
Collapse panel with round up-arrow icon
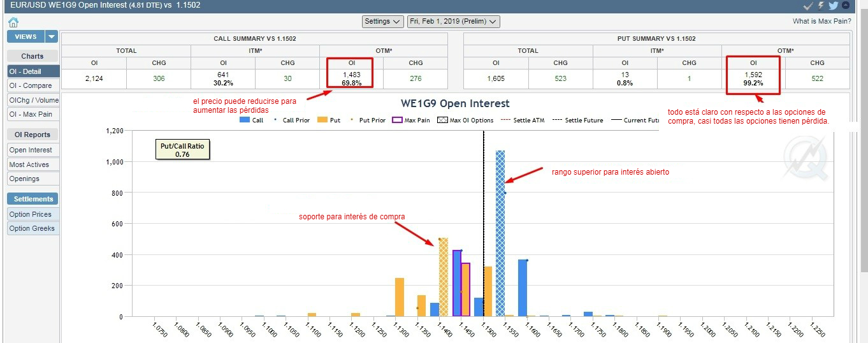[846, 5]
